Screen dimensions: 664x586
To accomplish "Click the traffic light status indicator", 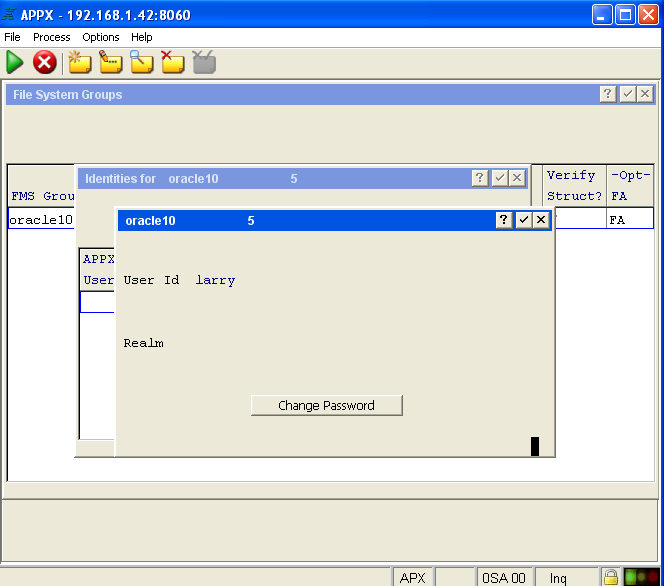I will click(641, 577).
